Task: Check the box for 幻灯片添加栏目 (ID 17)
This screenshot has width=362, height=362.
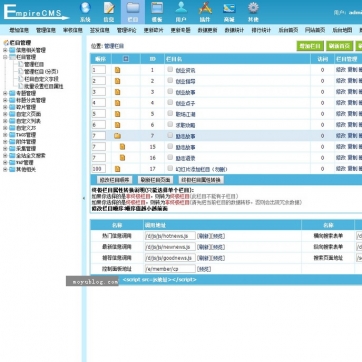Action: point(170,168)
